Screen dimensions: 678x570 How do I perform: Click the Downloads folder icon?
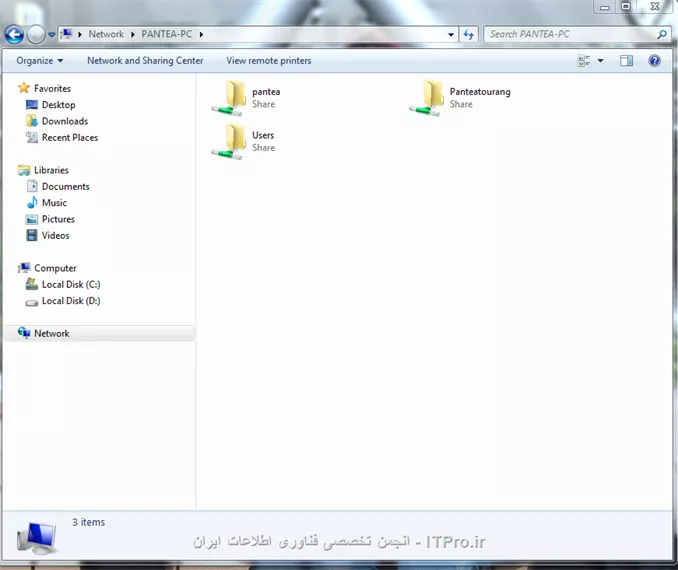click(x=32, y=121)
